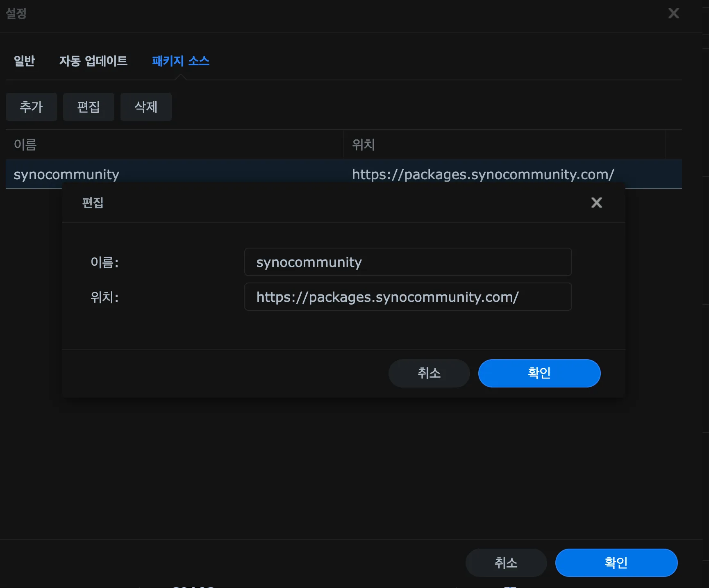Click inside the 위치 URL input field
Image resolution: width=709 pixels, height=588 pixels.
tap(408, 297)
